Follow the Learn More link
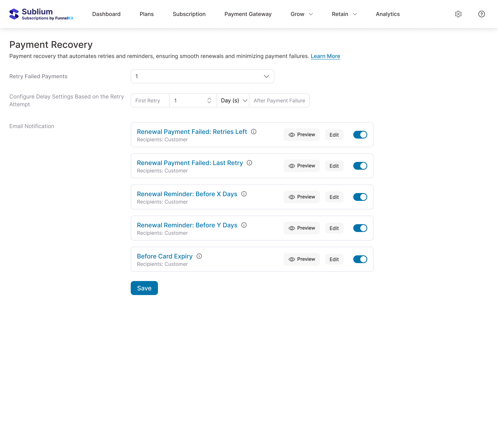Viewport: 498px width, 448px height. coord(325,56)
